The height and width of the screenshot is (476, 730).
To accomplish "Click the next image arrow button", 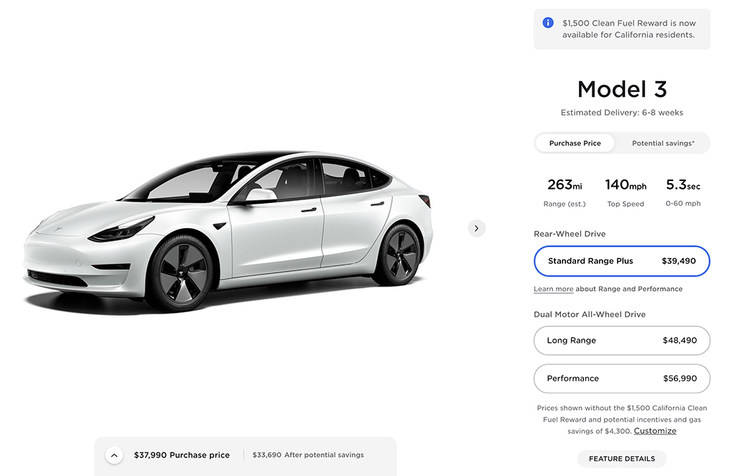I will (477, 228).
